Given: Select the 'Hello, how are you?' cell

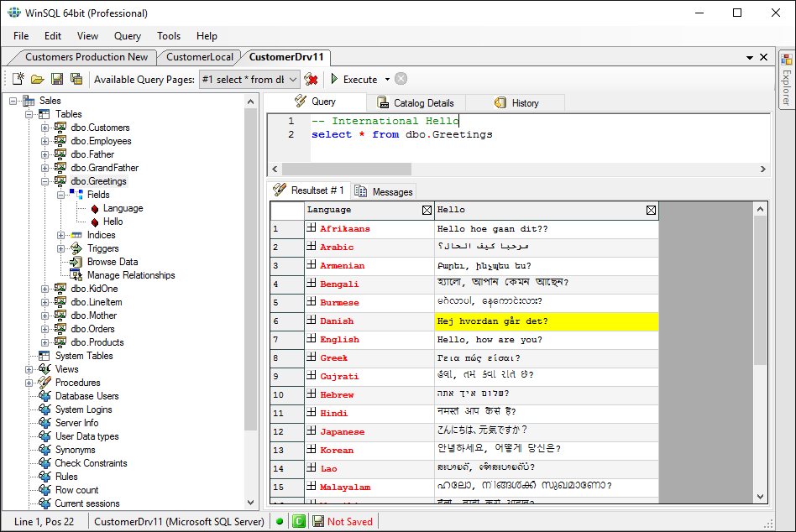Looking at the screenshot, I should coord(547,339).
